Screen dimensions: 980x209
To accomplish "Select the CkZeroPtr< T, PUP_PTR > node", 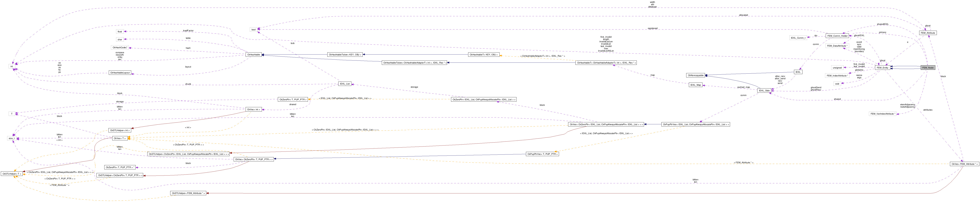I will (x=293, y=100).
